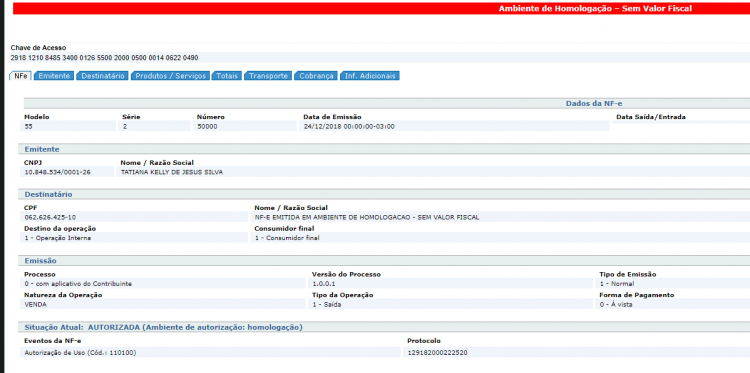Image resolution: width=750 pixels, height=373 pixels.
Task: Click the Modelo value 55
Action: coord(28,127)
